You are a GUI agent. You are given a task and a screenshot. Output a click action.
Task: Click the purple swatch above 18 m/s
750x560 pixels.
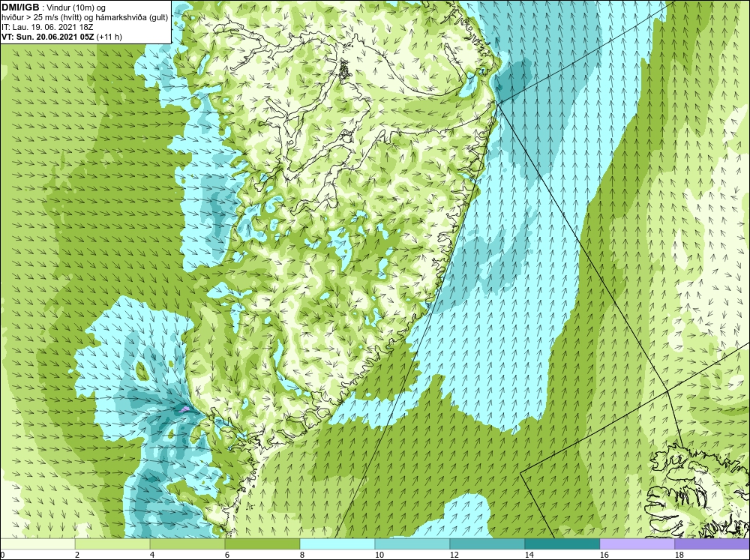point(712,544)
